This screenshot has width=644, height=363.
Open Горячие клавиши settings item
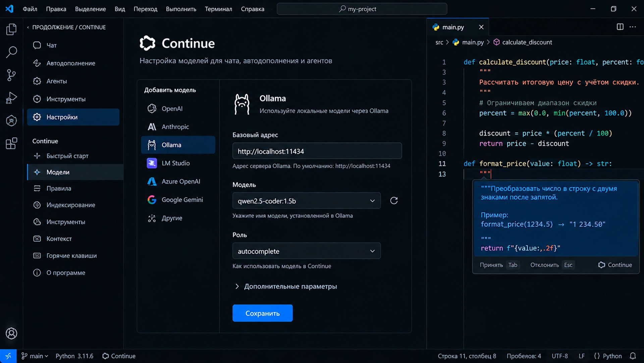coord(75,256)
